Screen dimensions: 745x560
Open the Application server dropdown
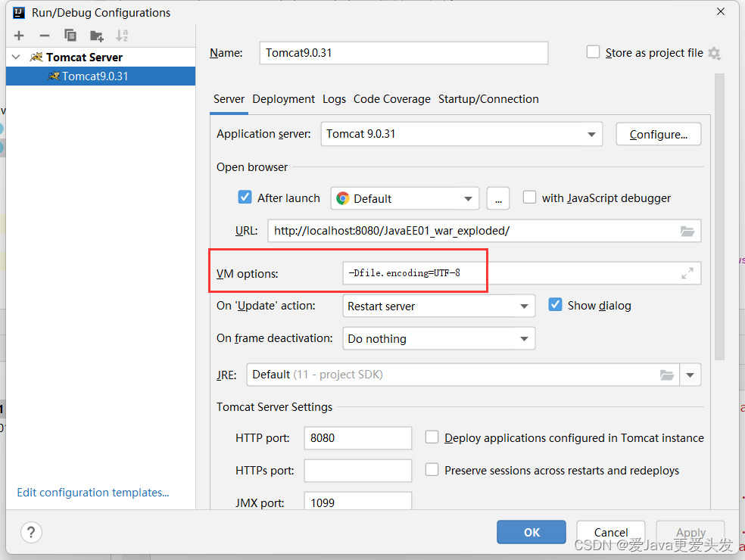[x=461, y=134]
